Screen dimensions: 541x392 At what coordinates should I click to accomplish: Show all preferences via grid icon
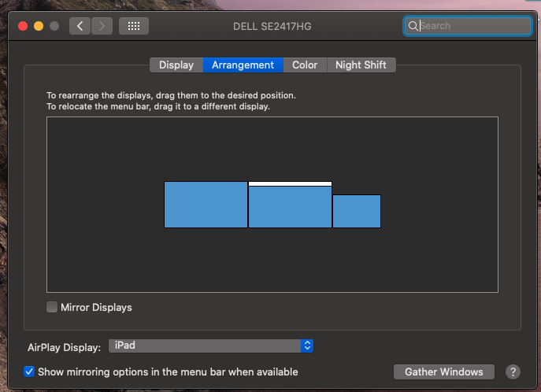[134, 26]
